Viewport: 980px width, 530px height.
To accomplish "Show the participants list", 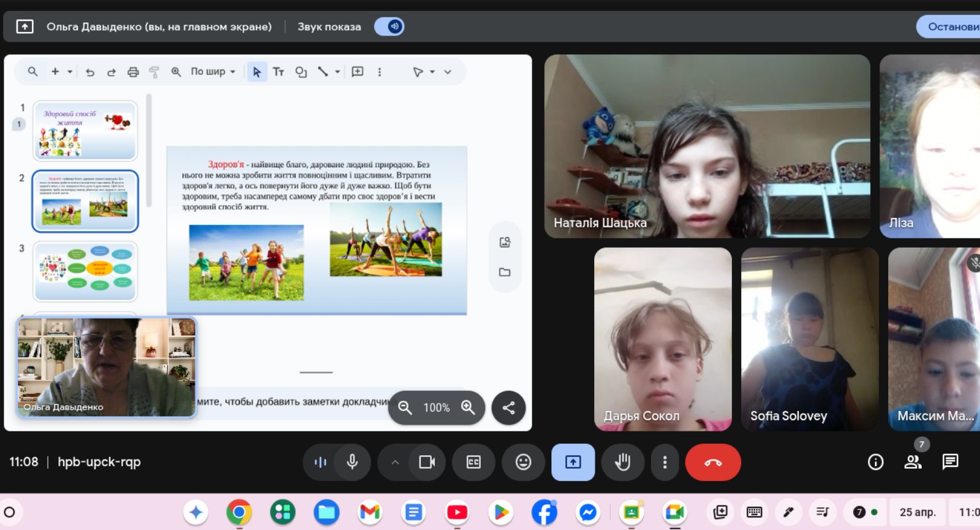I will pyautogui.click(x=913, y=462).
